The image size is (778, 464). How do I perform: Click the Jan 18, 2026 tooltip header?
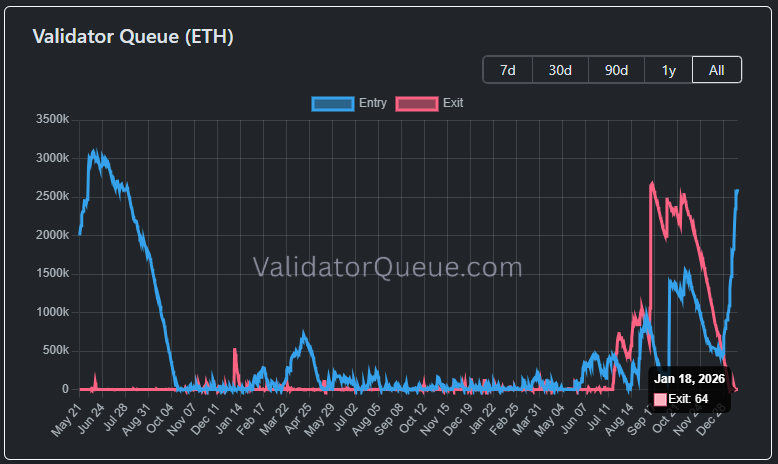[x=689, y=379]
